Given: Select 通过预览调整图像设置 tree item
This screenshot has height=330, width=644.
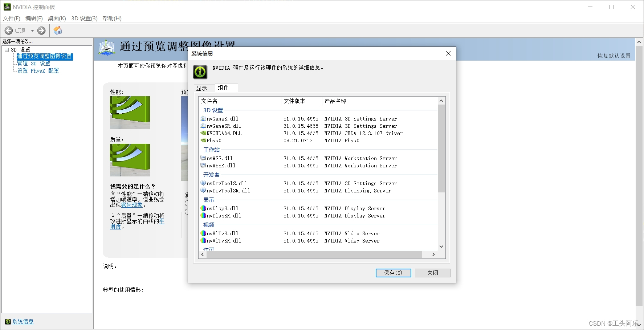Looking at the screenshot, I should click(x=45, y=56).
